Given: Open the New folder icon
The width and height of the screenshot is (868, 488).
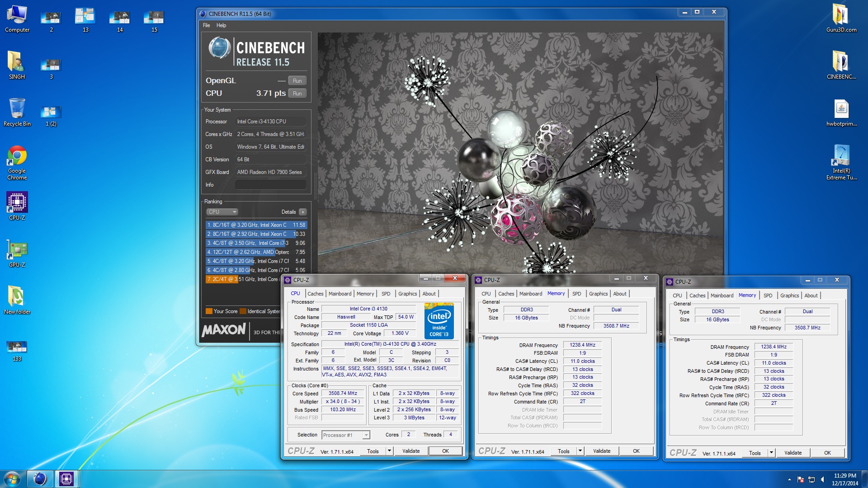Looking at the screenshot, I should [17, 300].
